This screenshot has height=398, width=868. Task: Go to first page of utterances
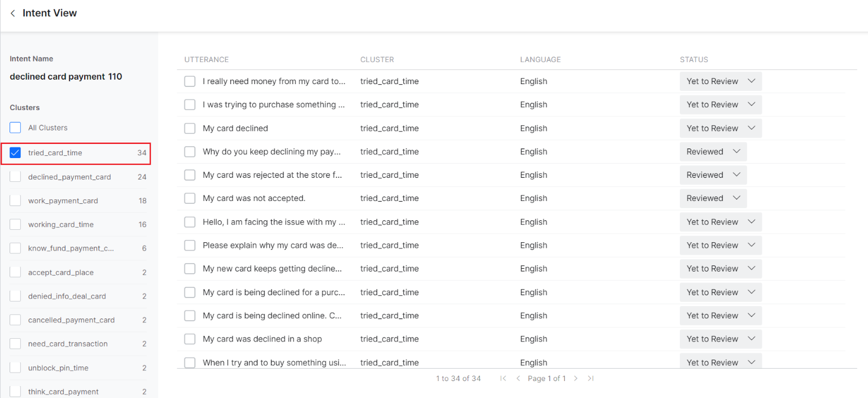point(503,378)
